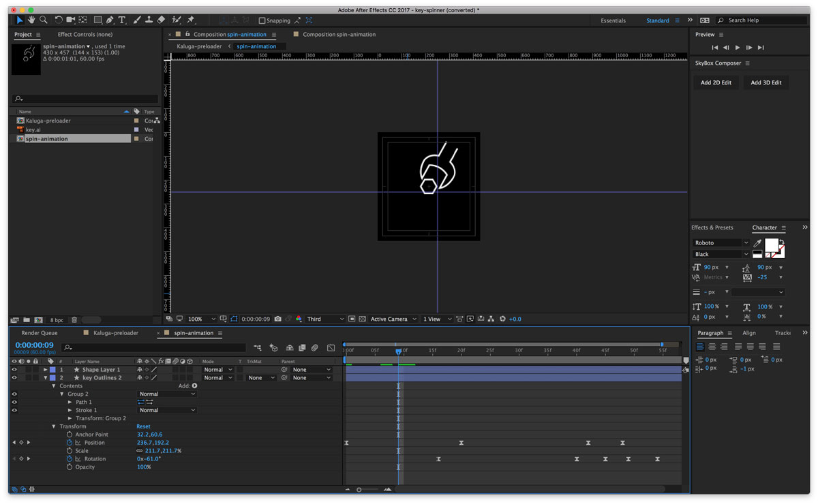Enable the Snapping checkbox
This screenshot has height=504, width=818.
pyautogui.click(x=262, y=20)
